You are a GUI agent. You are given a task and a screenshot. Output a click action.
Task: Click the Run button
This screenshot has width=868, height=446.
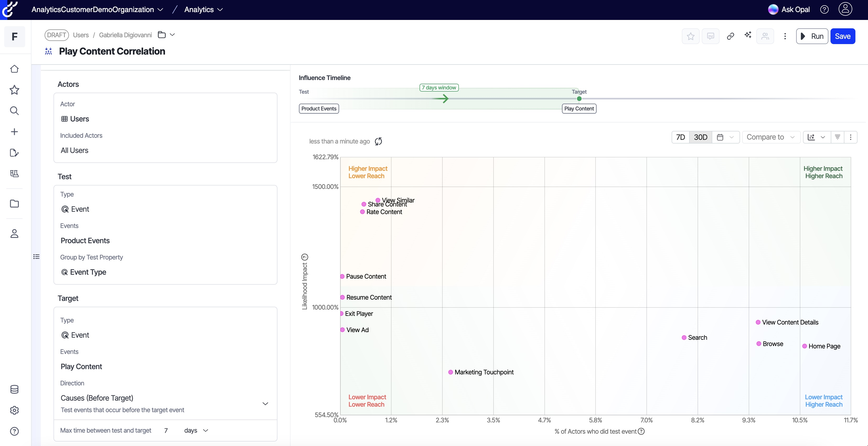pyautogui.click(x=812, y=36)
